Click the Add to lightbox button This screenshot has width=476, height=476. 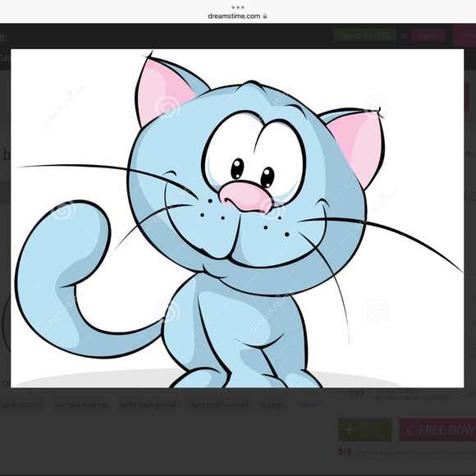(x=365, y=430)
